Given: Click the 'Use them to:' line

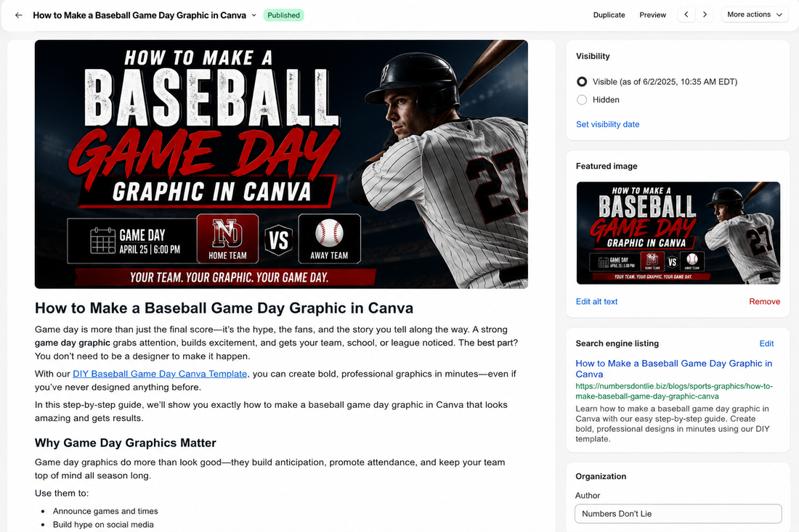Looking at the screenshot, I should 62,494.
